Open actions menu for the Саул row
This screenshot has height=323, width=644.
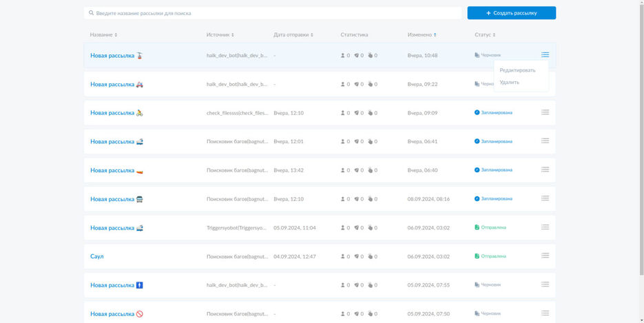coord(545,256)
